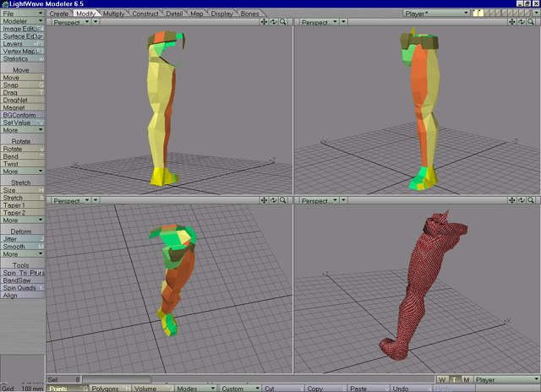
Task: Toggle the W vertex map mode
Action: [x=442, y=379]
